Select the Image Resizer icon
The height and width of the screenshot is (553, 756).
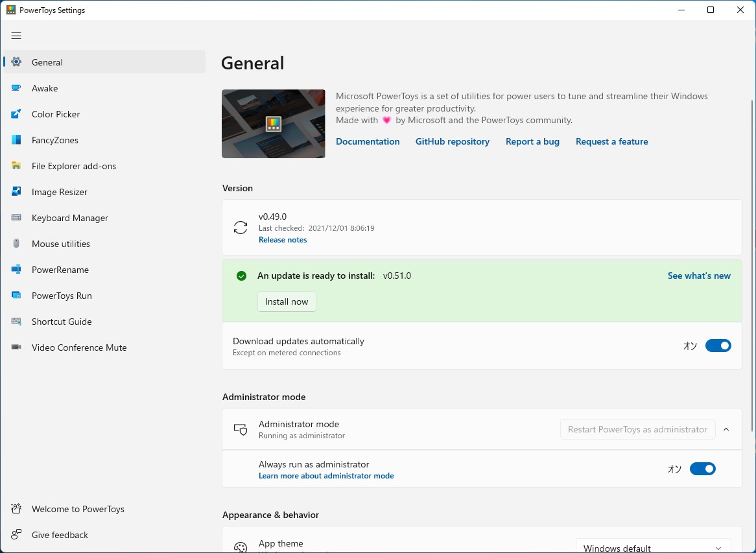pyautogui.click(x=17, y=192)
